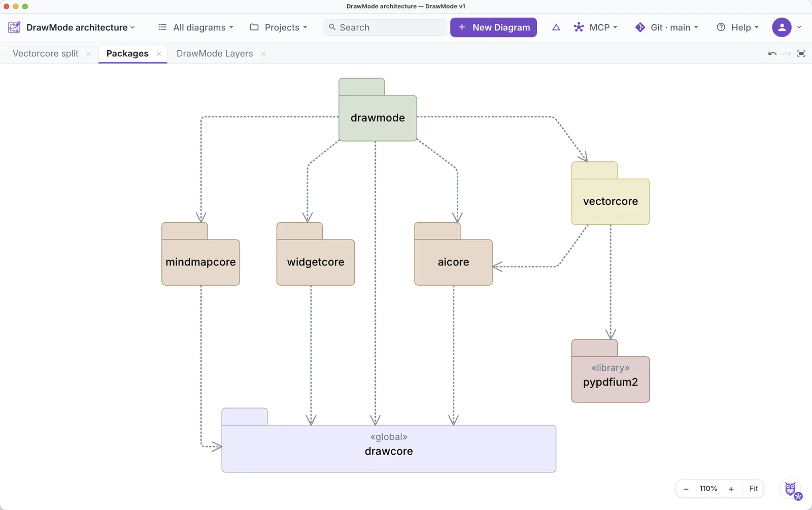Screen dimensions: 812x510
Task: Close the Packages tab
Action: coord(159,54)
